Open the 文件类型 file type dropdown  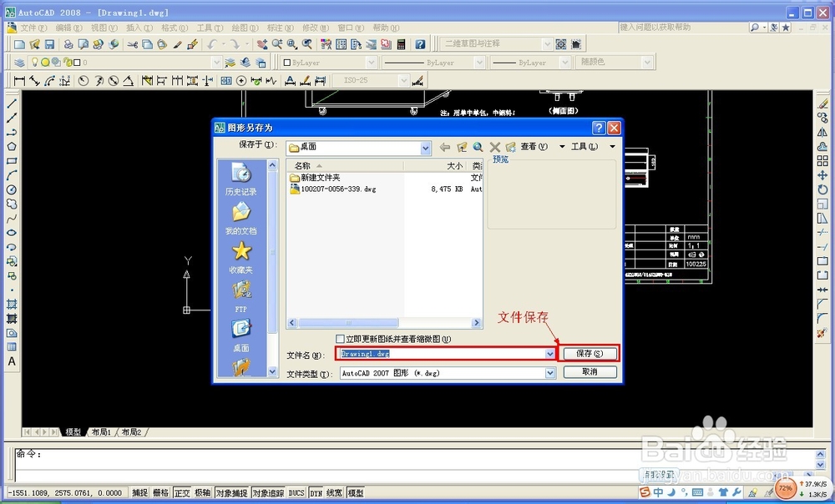coord(550,373)
